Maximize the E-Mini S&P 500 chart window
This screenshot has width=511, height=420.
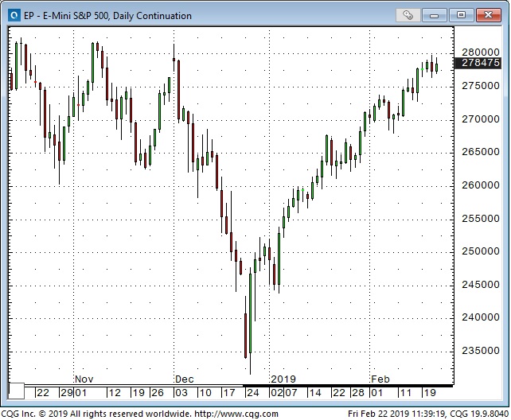461,15
